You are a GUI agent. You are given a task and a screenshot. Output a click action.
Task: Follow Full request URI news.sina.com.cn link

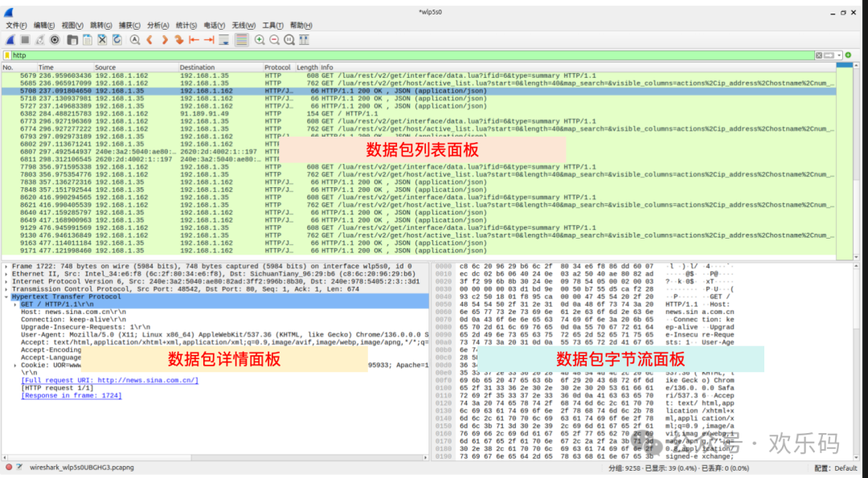tap(109, 381)
